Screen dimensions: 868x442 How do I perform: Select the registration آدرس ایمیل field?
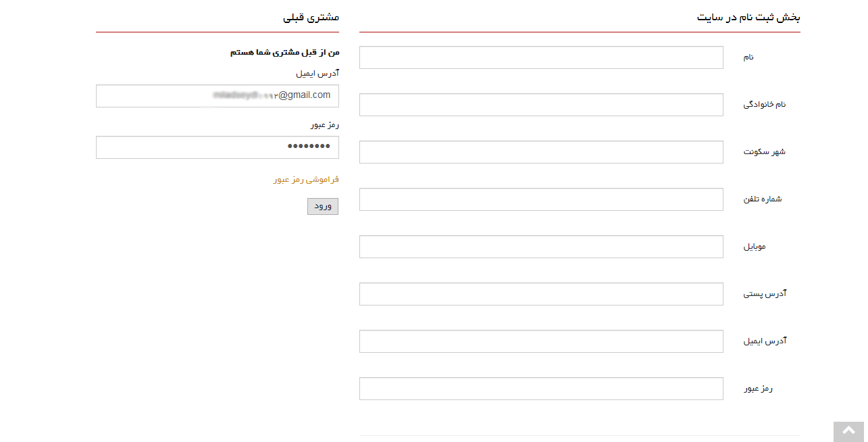coord(540,341)
